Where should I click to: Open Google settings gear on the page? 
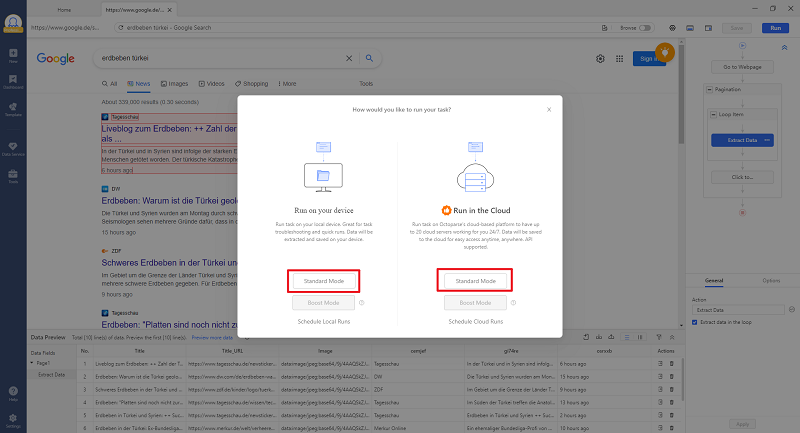(600, 59)
